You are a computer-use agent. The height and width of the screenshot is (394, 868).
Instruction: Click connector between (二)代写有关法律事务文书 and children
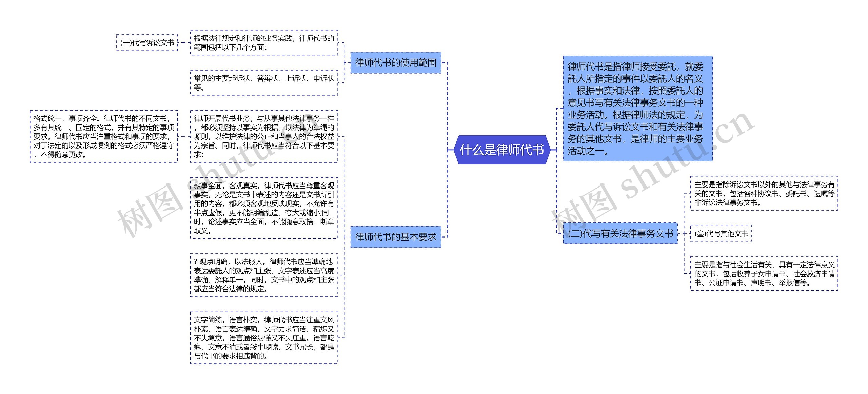tap(682, 233)
